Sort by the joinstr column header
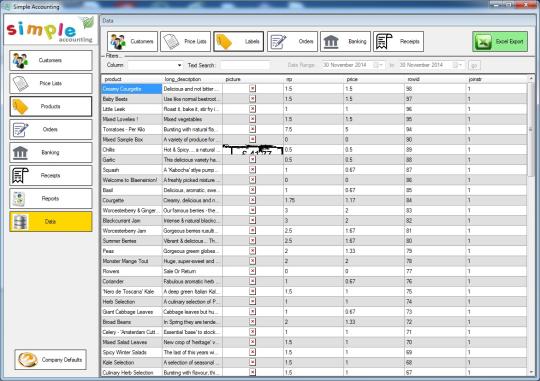The height and width of the screenshot is (381, 540). point(496,79)
